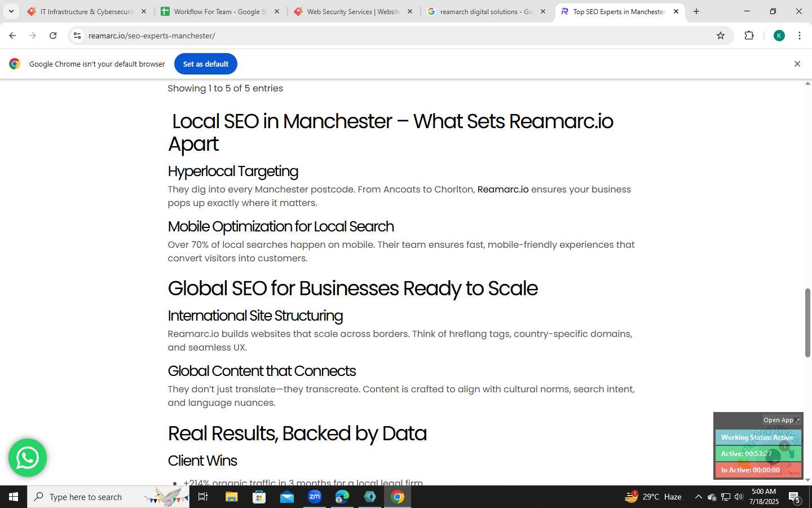Image resolution: width=812 pixels, height=508 pixels.
Task: Open the notification center icon
Action: click(x=795, y=497)
